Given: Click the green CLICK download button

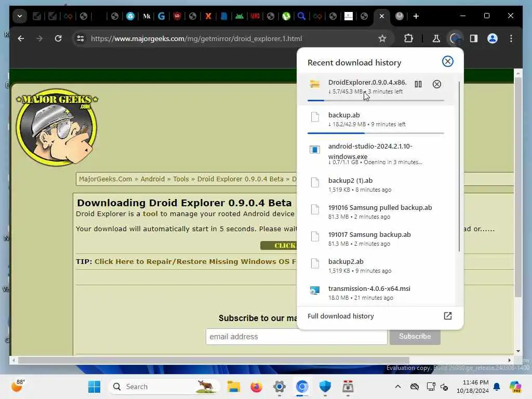Looking at the screenshot, I should pyautogui.click(x=278, y=245).
